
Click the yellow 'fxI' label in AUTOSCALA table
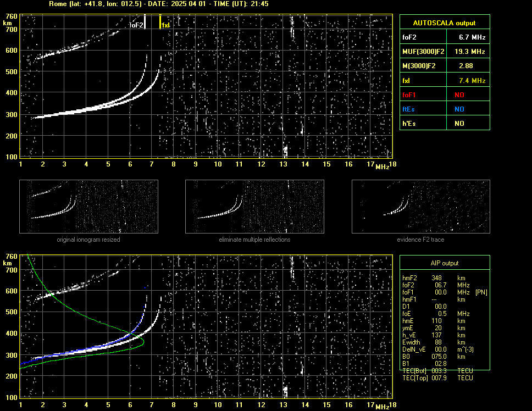(406, 81)
